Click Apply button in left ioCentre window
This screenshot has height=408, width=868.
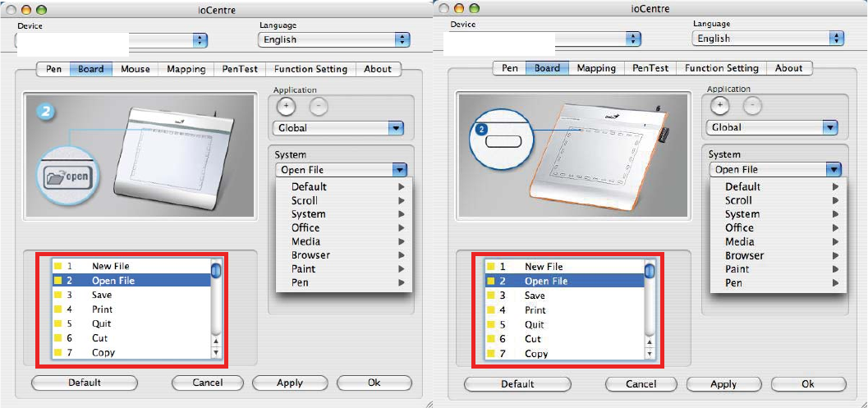(290, 383)
